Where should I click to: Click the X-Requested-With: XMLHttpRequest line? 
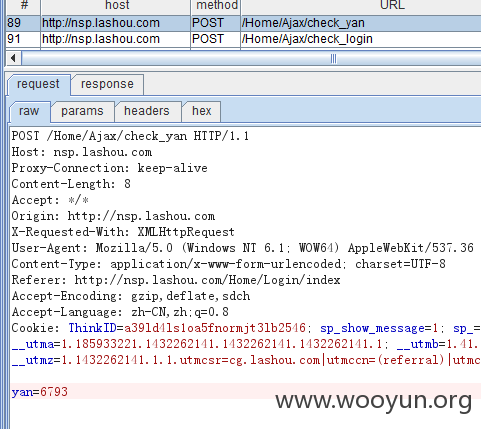pyautogui.click(x=123, y=232)
